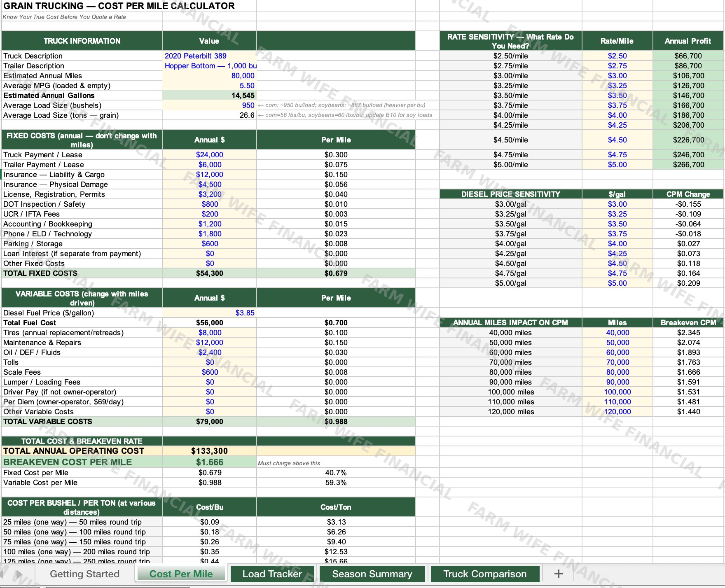Click the calculator title cell
Screen dimensions: 725x588
click(x=119, y=6)
